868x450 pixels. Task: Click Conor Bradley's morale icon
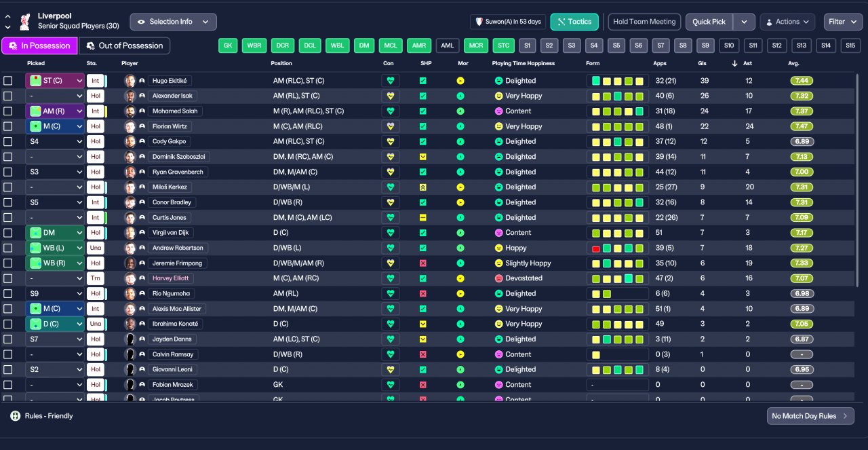(460, 202)
